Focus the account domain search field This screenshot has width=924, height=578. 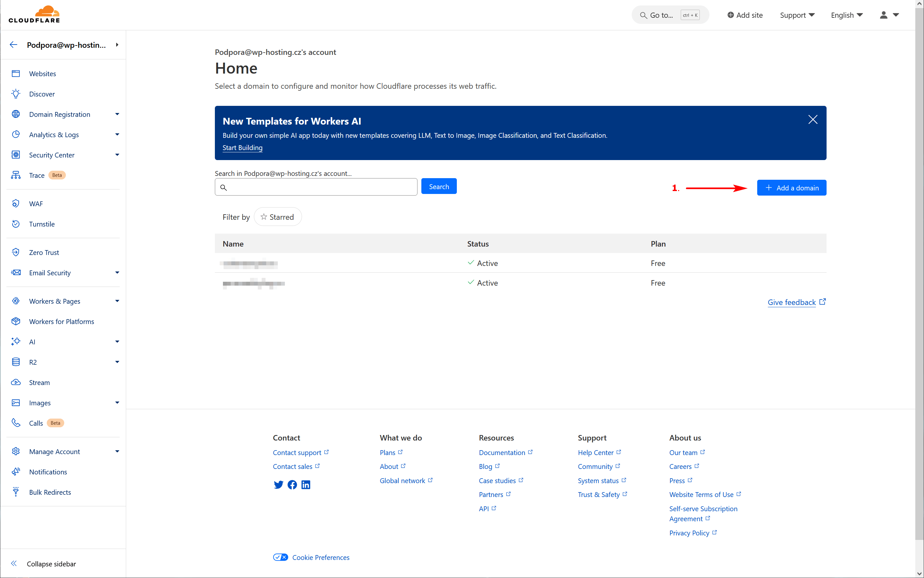316,187
